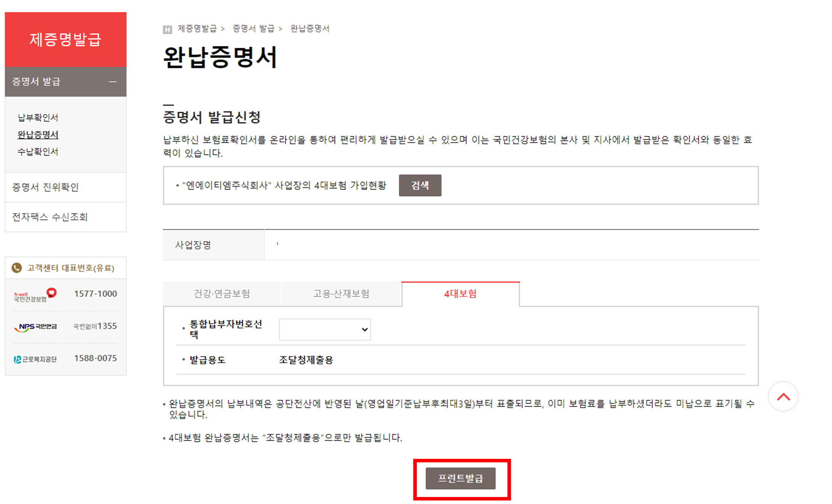Open 전자팩스 수신조회 menu
The height and width of the screenshot is (504, 832).
(50, 217)
